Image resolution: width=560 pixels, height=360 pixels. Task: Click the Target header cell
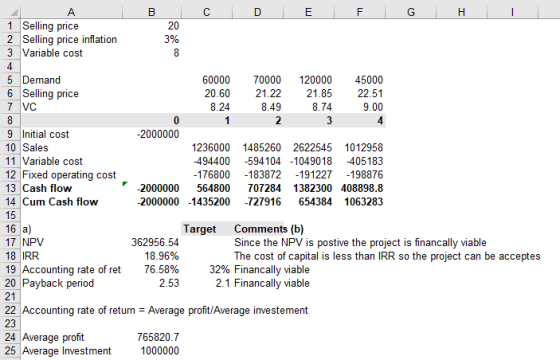point(207,229)
